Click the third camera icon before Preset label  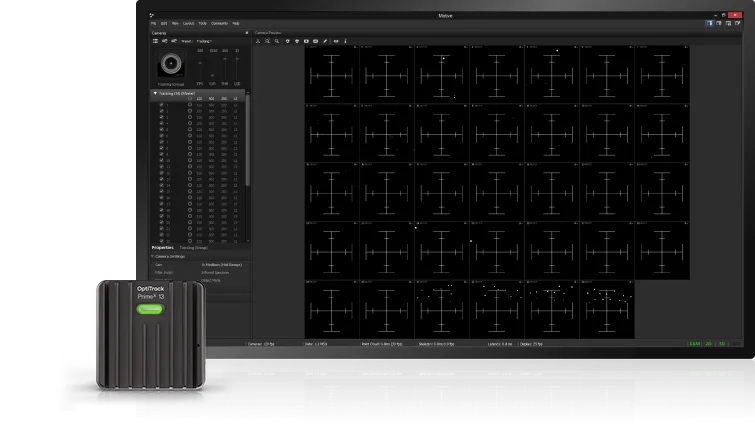pos(174,41)
